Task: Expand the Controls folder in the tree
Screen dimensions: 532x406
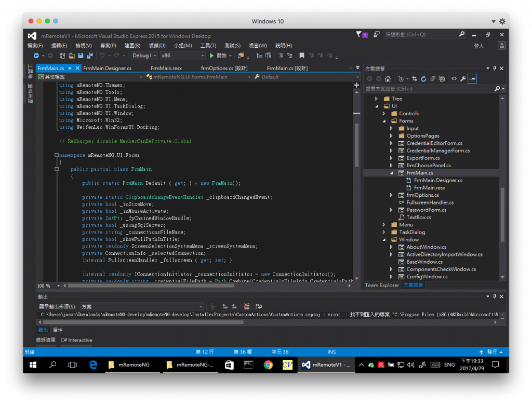Action: [384, 114]
